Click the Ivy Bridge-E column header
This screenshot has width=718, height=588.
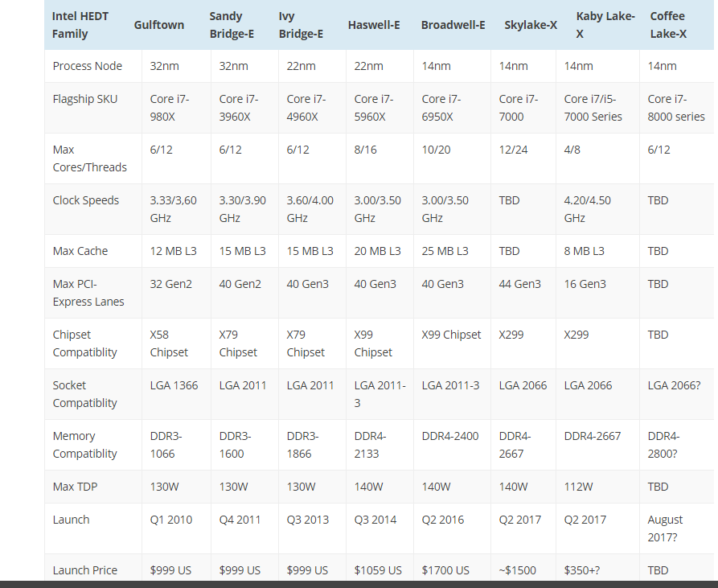click(x=301, y=25)
